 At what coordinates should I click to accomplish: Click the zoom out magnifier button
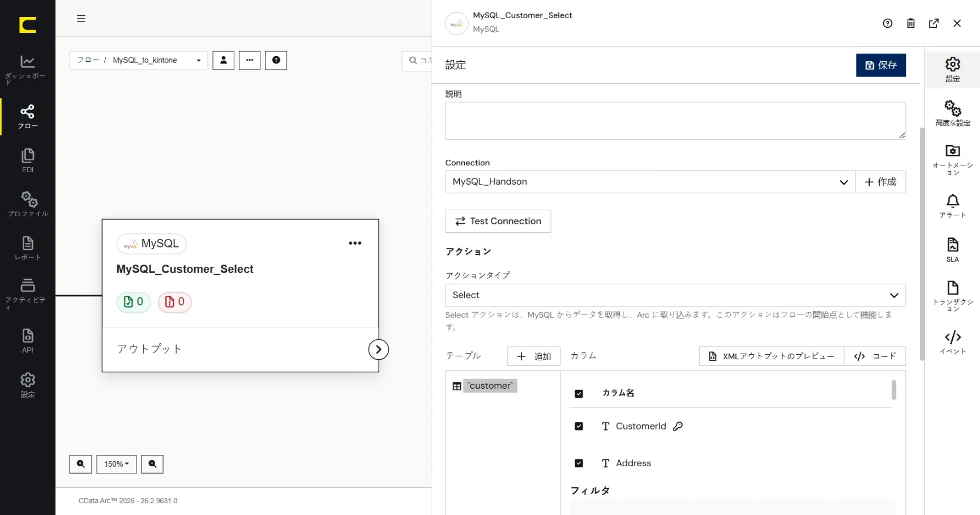(152, 464)
